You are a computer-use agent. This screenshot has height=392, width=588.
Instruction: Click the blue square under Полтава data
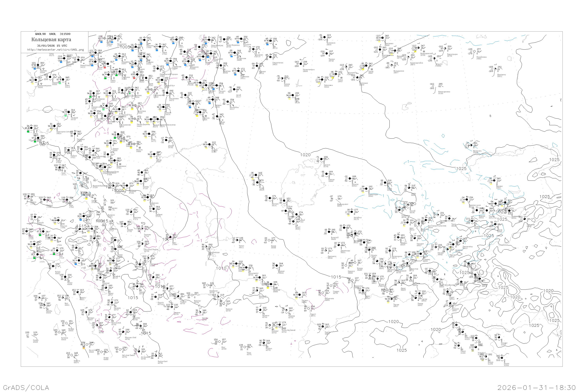pos(35,68)
